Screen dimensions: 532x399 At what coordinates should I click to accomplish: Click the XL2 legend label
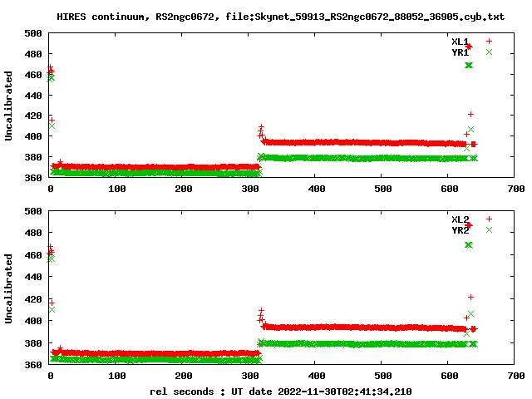click(460, 219)
